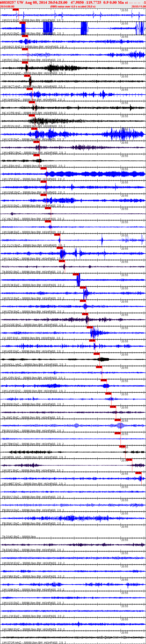Select the CC.VALT BHZ station label
Screen dimensions: 146x644
click(x=33, y=219)
